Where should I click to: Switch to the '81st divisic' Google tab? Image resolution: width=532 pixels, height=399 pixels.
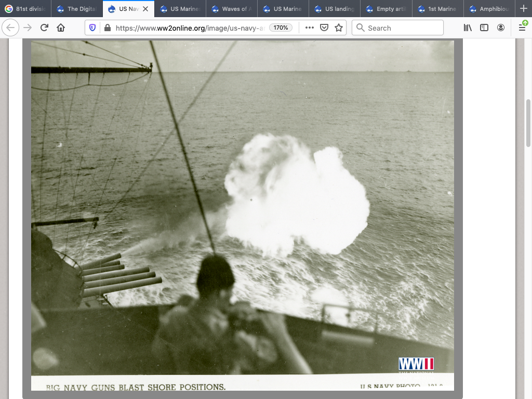26,9
